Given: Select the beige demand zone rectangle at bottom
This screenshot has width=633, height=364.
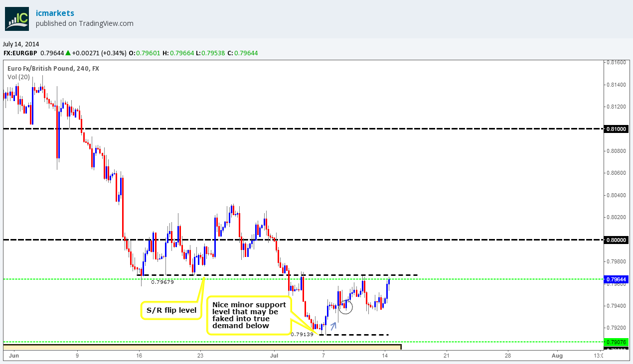Looking at the screenshot, I should click(x=202, y=347).
